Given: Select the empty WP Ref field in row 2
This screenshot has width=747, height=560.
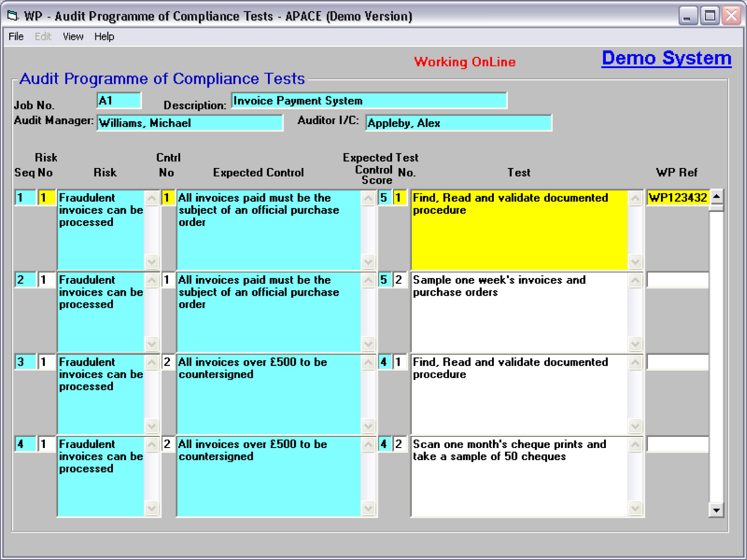Looking at the screenshot, I should (x=677, y=280).
